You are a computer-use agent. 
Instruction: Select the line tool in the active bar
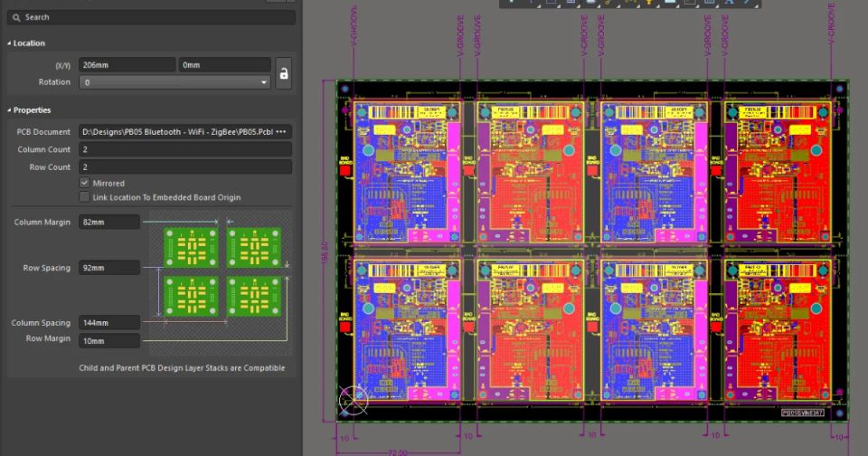click(747, 3)
